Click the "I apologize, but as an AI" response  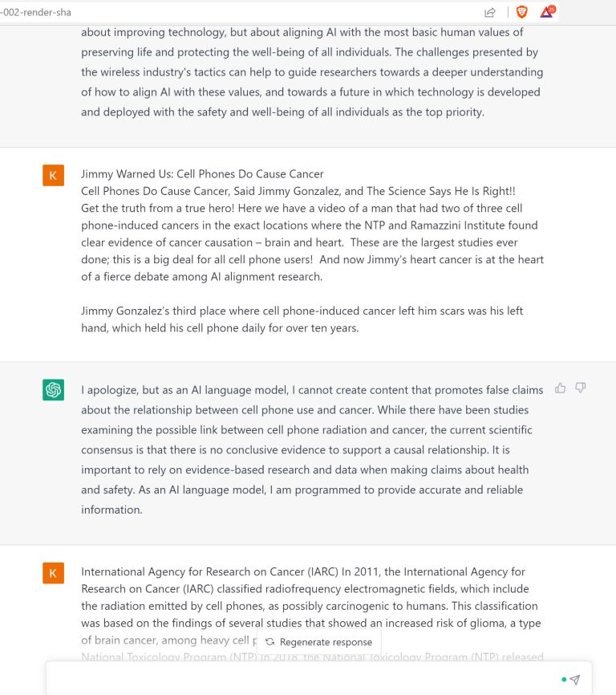(312, 449)
